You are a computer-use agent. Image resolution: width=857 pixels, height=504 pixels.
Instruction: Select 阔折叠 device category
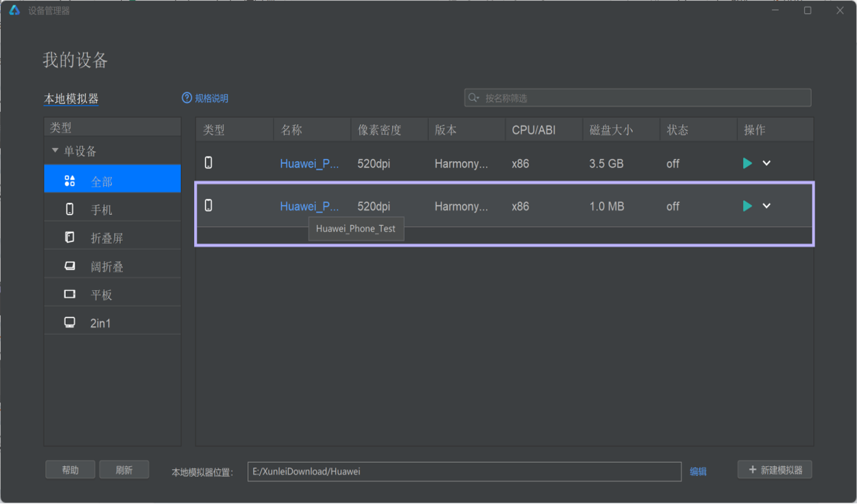click(112, 267)
